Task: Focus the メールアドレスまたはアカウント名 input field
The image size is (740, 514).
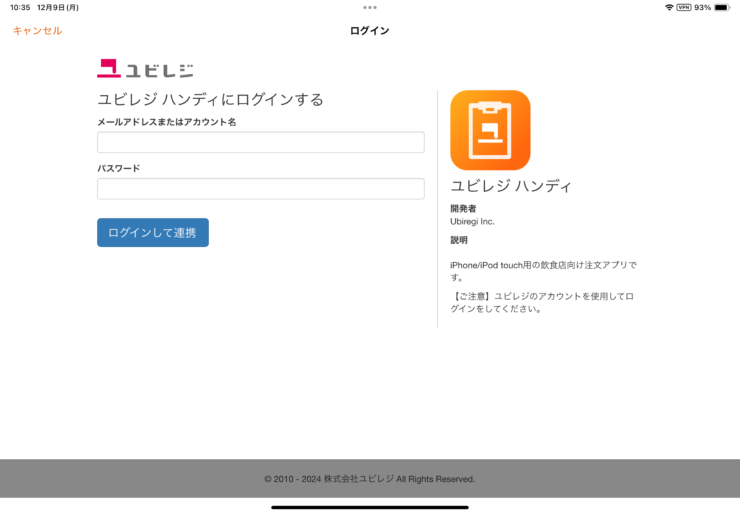Action: coord(261,142)
